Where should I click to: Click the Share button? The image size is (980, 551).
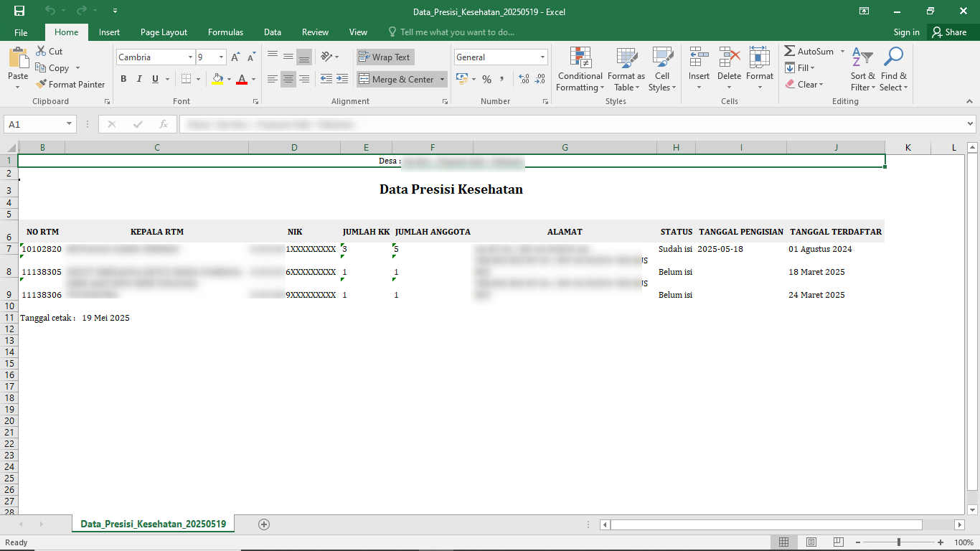pyautogui.click(x=948, y=32)
